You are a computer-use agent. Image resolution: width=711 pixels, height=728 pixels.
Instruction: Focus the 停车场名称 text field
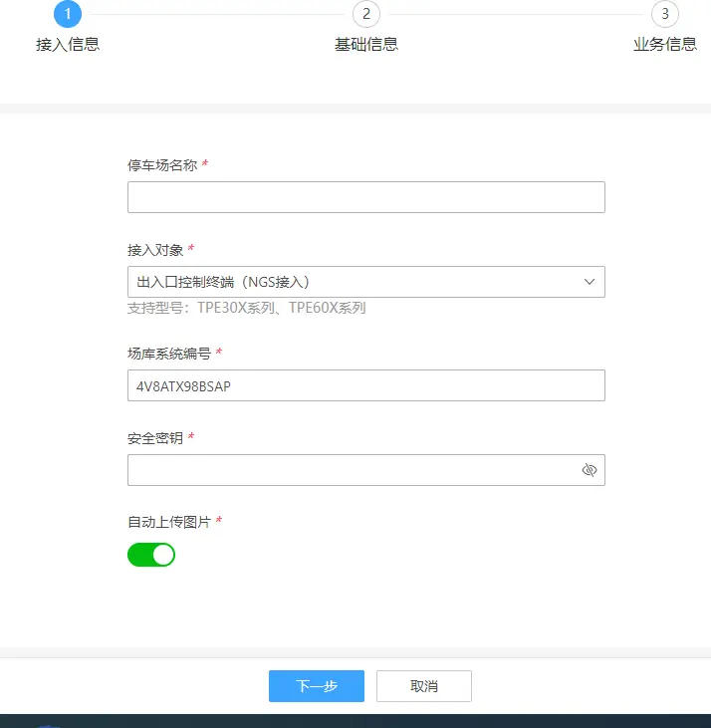(365, 197)
